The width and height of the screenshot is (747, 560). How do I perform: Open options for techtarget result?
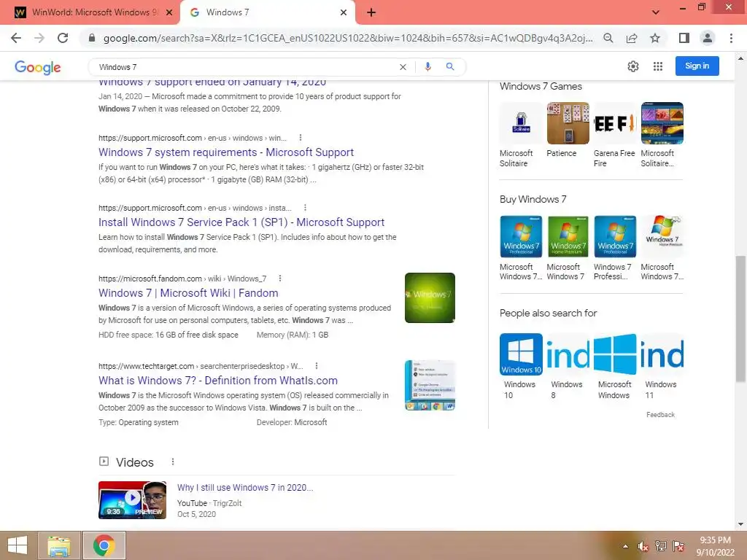[x=317, y=366]
